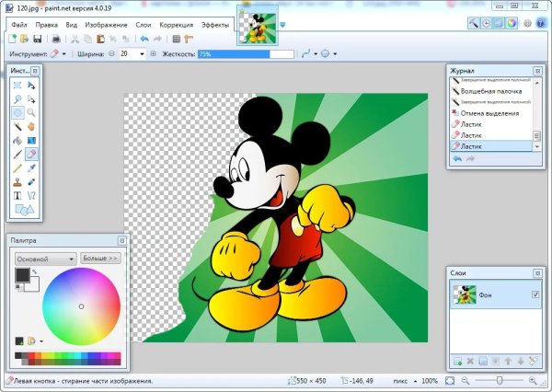The width and height of the screenshot is (552, 392).
Task: Select the Magic Wand tool
Action: click(x=17, y=126)
